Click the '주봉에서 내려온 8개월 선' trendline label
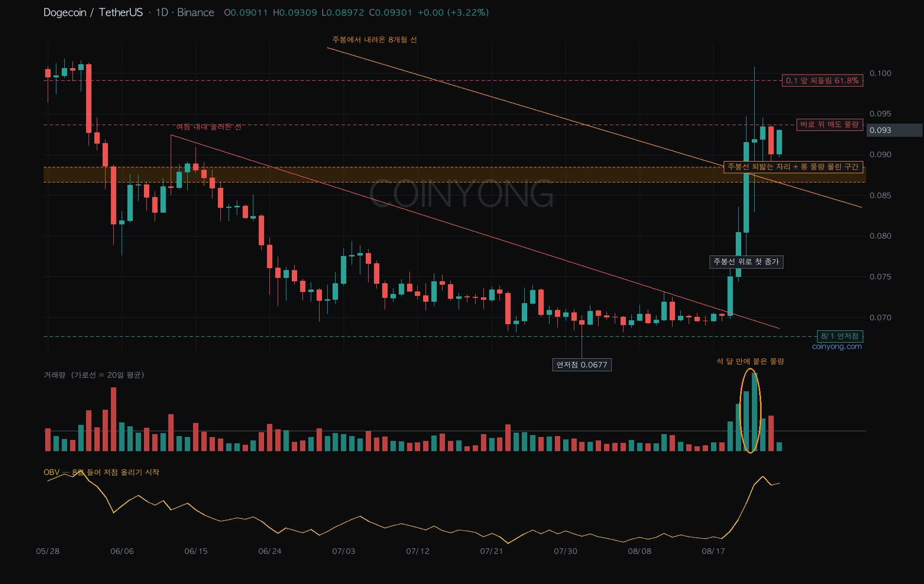This screenshot has width=924, height=584. pyautogui.click(x=374, y=39)
